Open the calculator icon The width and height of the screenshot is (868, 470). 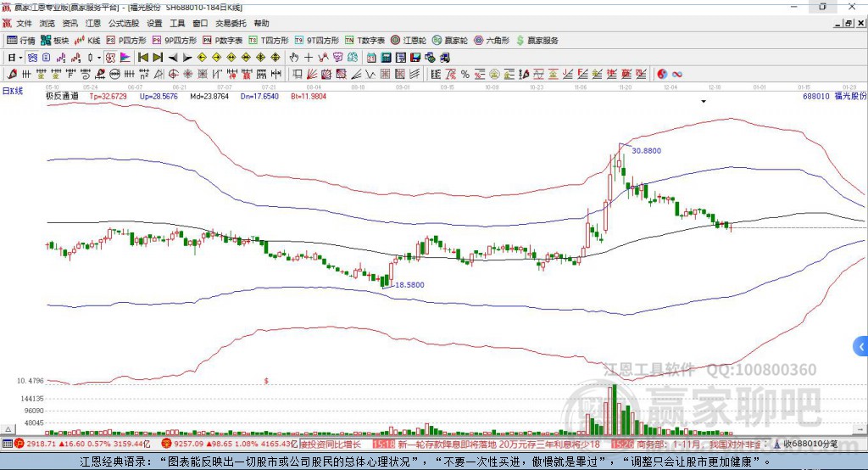click(386, 58)
